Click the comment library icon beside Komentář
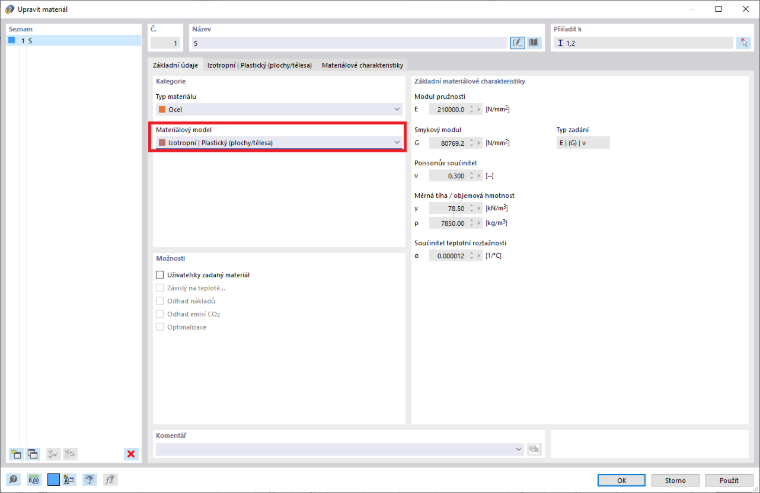Viewport: 760px width, 493px height. [x=534, y=449]
